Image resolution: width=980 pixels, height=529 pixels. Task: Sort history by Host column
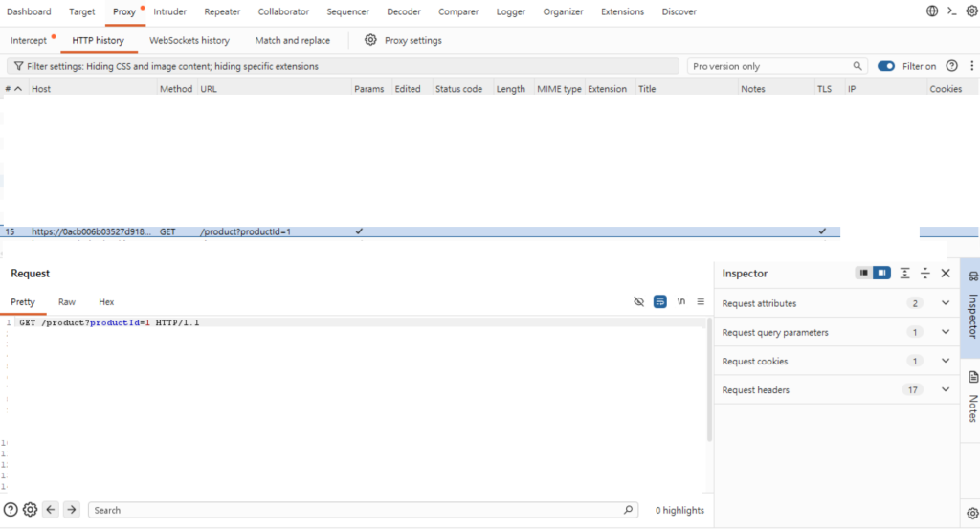[41, 89]
